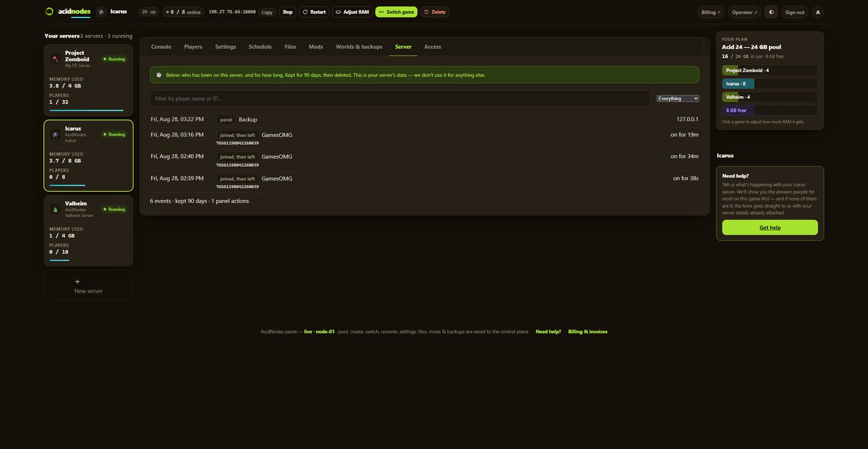The height and width of the screenshot is (449, 868).
Task: Open Worlds & backups tab
Action: (359, 47)
